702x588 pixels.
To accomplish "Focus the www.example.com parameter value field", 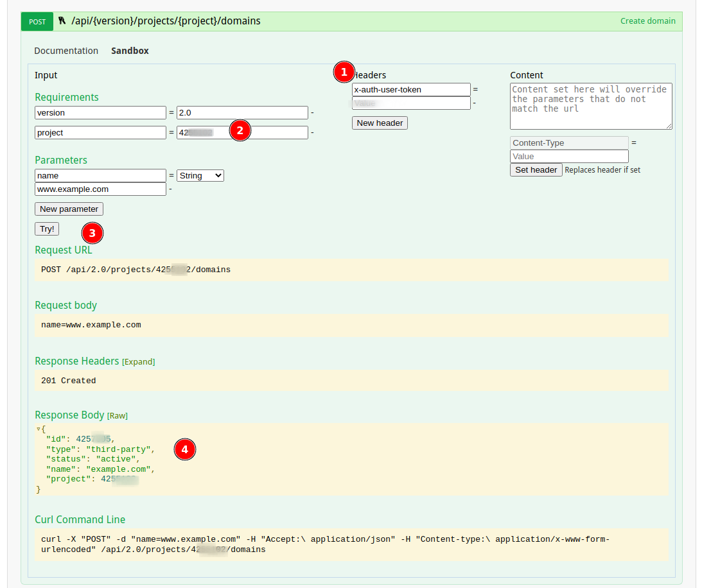I will pyautogui.click(x=100, y=189).
